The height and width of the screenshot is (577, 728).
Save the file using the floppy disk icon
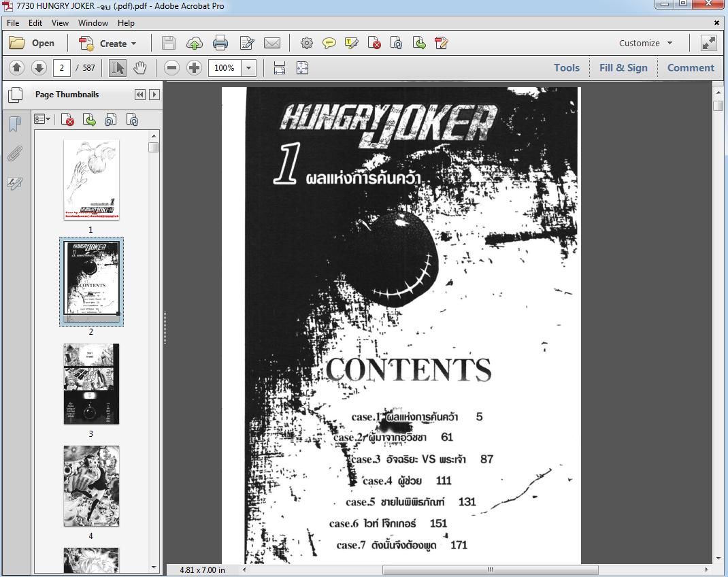point(169,43)
